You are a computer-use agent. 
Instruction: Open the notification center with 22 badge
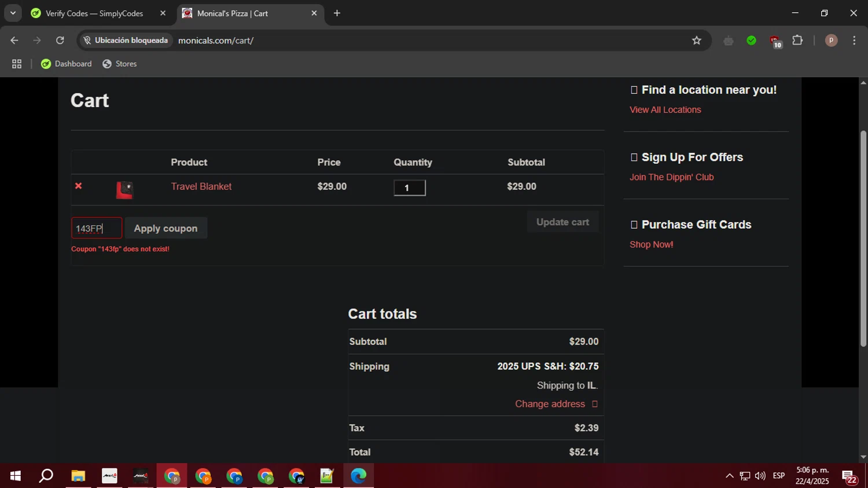click(849, 476)
